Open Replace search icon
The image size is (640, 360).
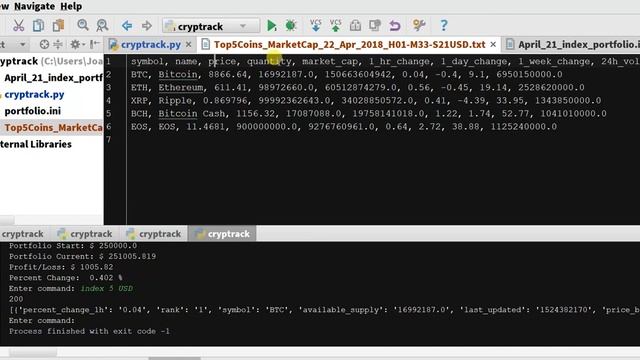pyautogui.click(x=102, y=26)
